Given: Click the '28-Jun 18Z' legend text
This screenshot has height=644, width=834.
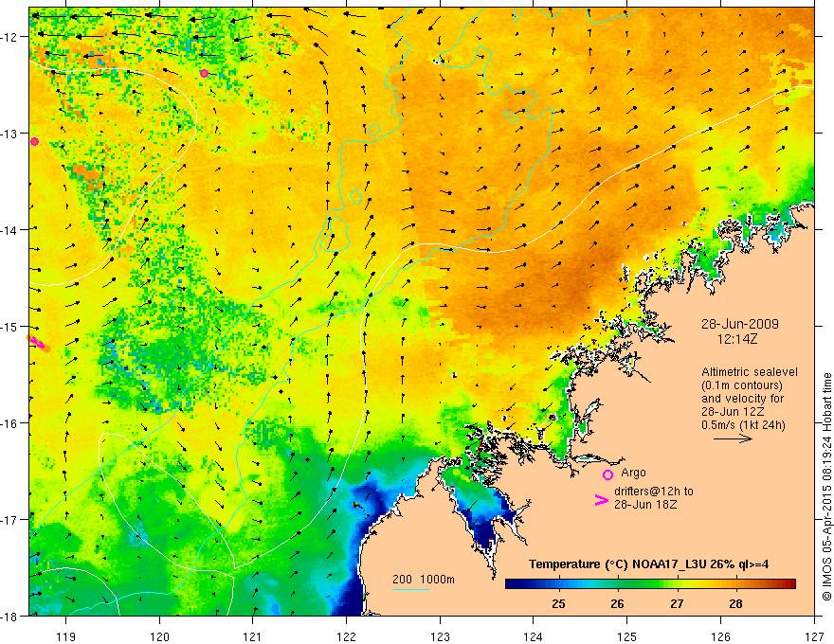Looking at the screenshot, I should tap(645, 504).
